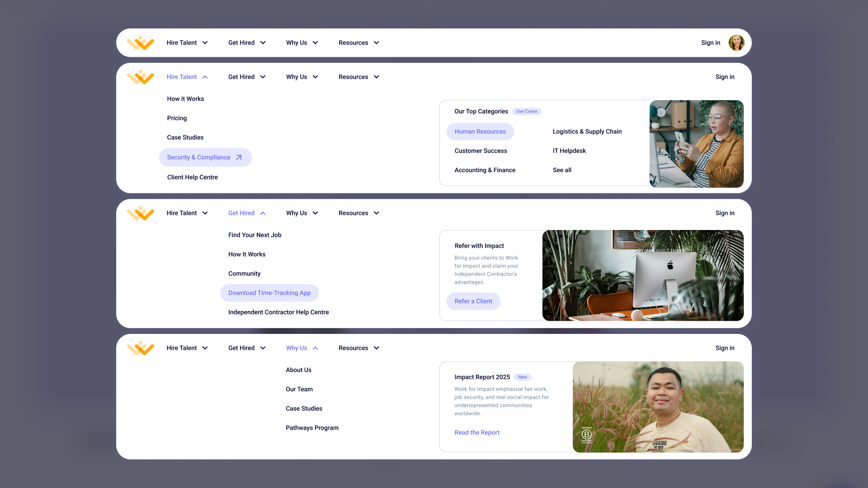Open Pathways Program menu item

pos(312,428)
